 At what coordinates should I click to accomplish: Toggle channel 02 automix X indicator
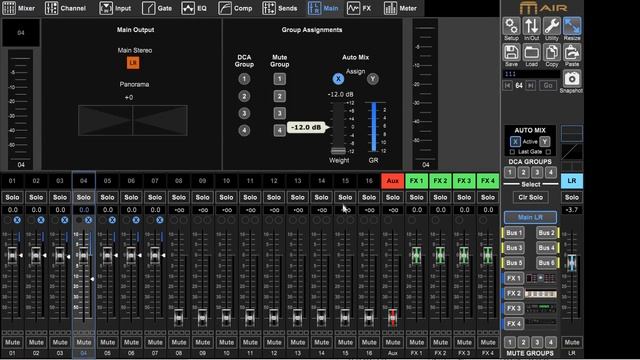[x=40, y=220]
